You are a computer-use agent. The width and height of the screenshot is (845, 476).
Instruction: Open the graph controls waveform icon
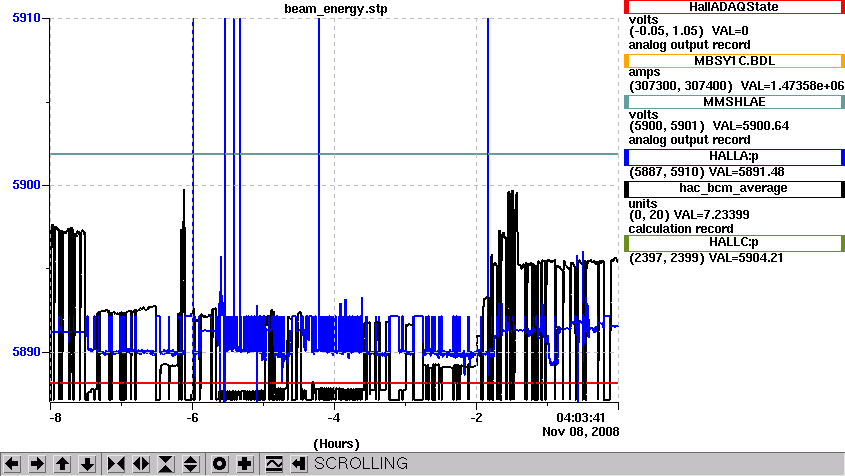pyautogui.click(x=274, y=464)
